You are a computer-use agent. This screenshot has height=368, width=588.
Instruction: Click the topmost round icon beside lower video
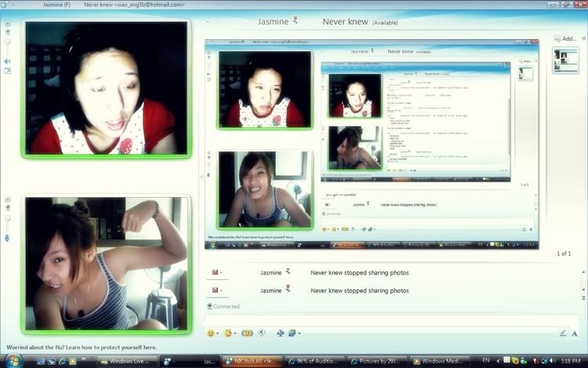(x=8, y=199)
